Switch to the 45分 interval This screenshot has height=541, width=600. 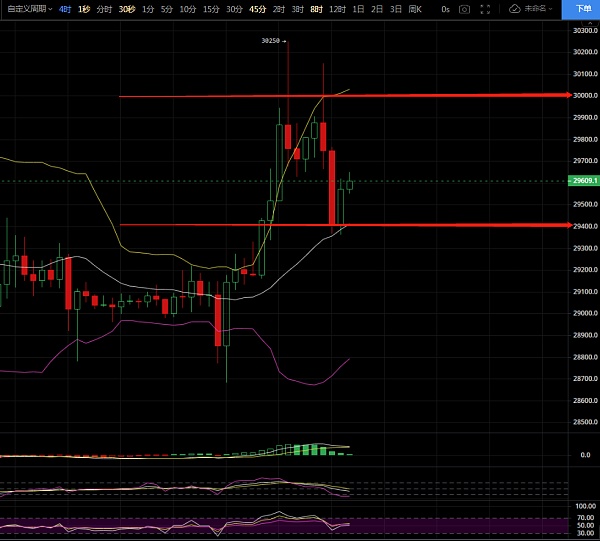coord(257,9)
